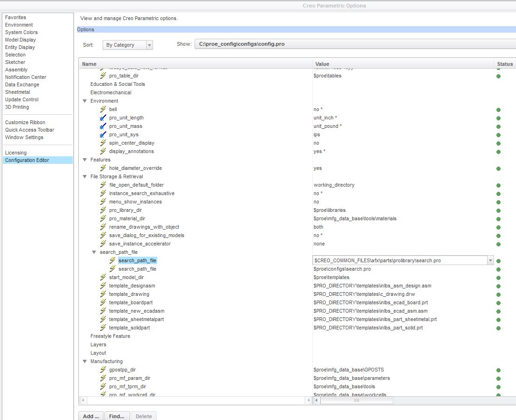Open the Notification Center section
Image resolution: width=516 pixels, height=420 pixels.
pyautogui.click(x=26, y=77)
